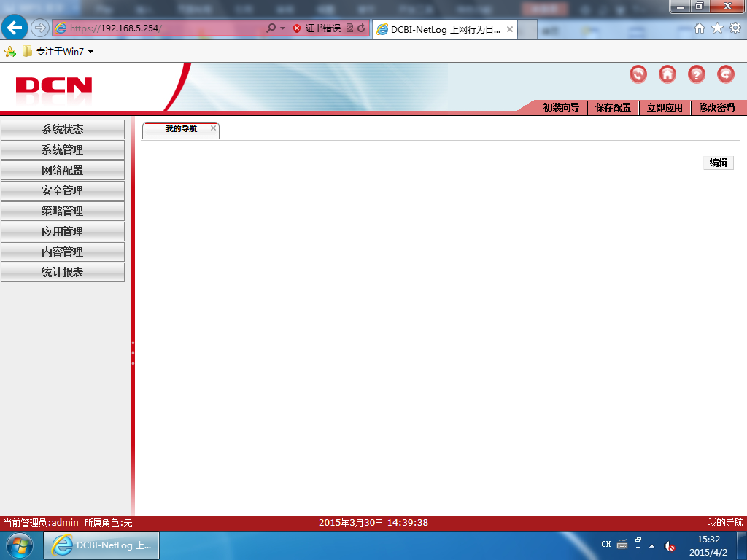747x560 pixels.
Task: Click the red logout arrow icon
Action: 726,74
